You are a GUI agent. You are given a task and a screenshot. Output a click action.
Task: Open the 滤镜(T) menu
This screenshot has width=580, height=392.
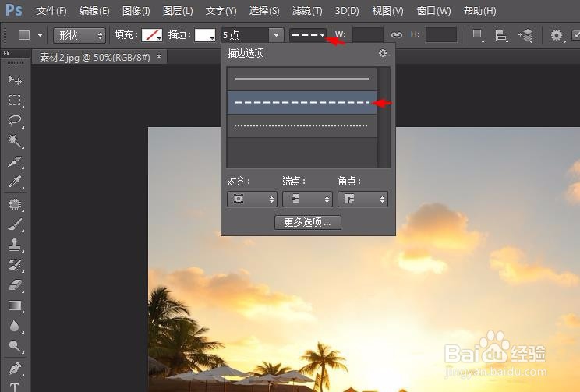point(307,11)
